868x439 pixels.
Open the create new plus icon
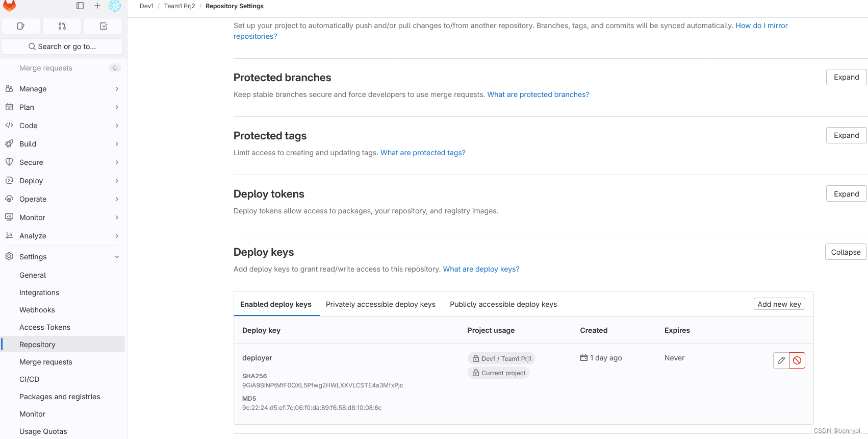tap(97, 6)
